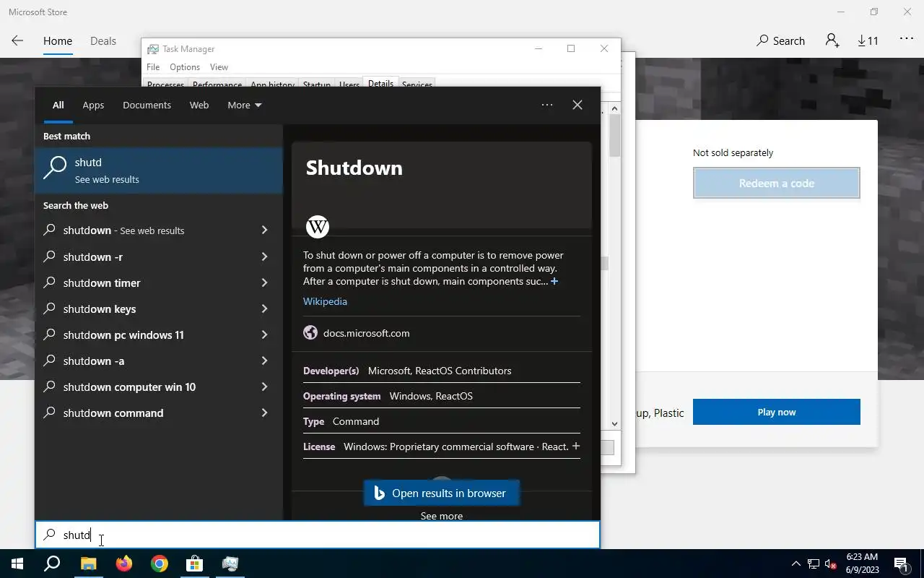The image size is (924, 578).
Task: Click the taskbar search magnifier icon
Action: pos(52,564)
